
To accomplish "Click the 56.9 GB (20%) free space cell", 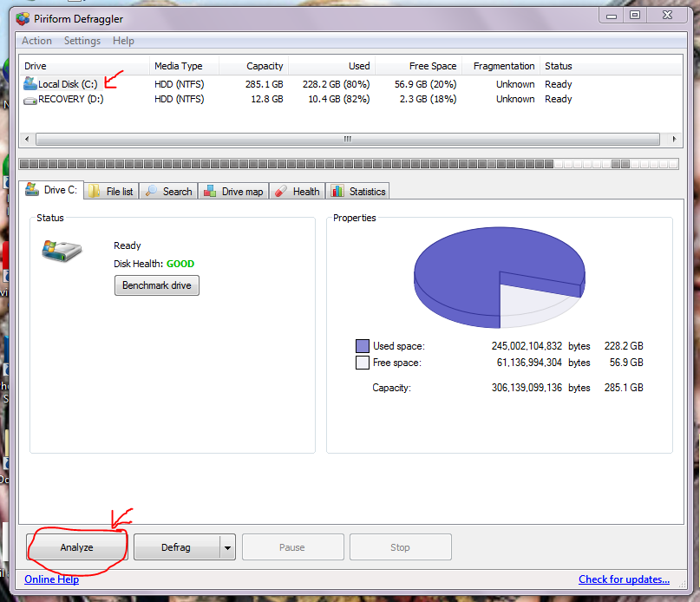I will pyautogui.click(x=425, y=84).
